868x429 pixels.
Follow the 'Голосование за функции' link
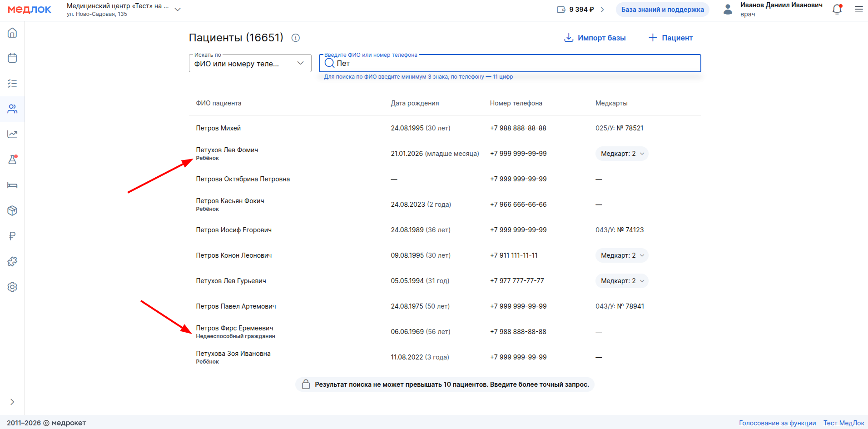[x=777, y=423]
